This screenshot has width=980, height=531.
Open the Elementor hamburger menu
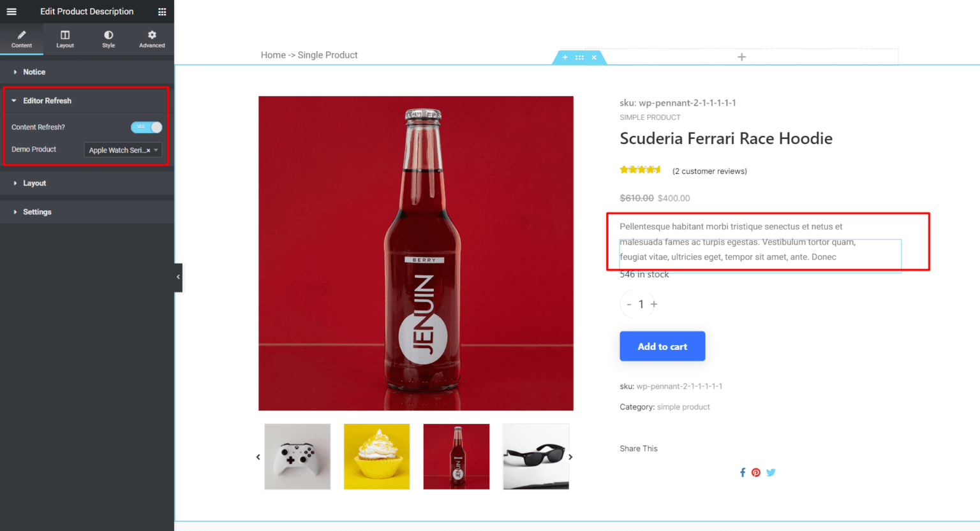pyautogui.click(x=11, y=11)
